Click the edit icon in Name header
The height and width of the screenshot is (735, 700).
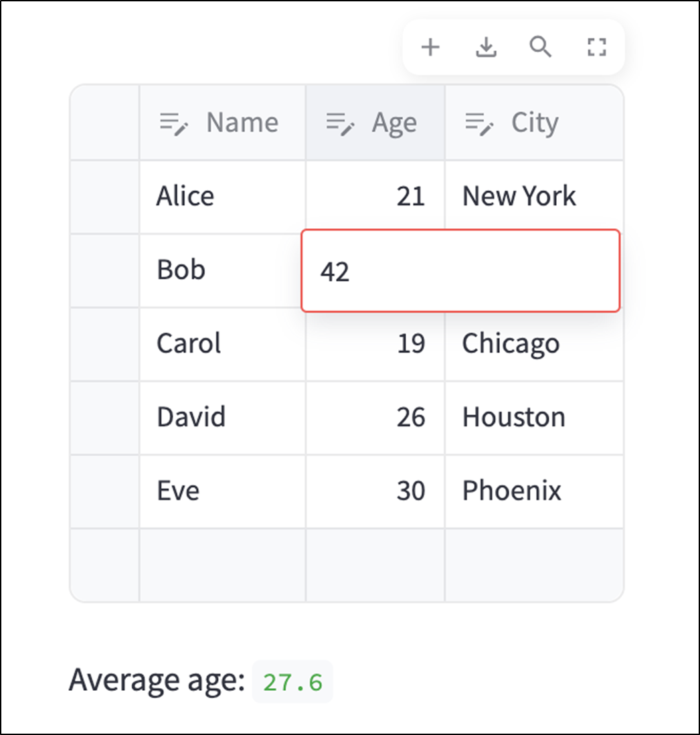(x=174, y=123)
